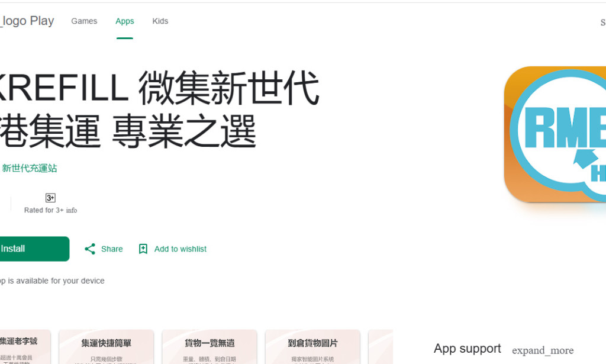
Task: Open the 到倉貨物圖片 screenshot
Action: click(312, 347)
